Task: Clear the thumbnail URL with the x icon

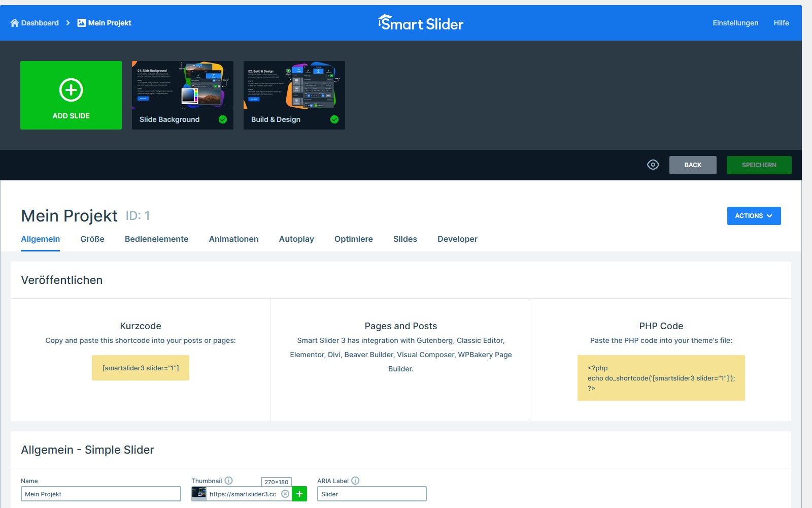Action: tap(285, 494)
